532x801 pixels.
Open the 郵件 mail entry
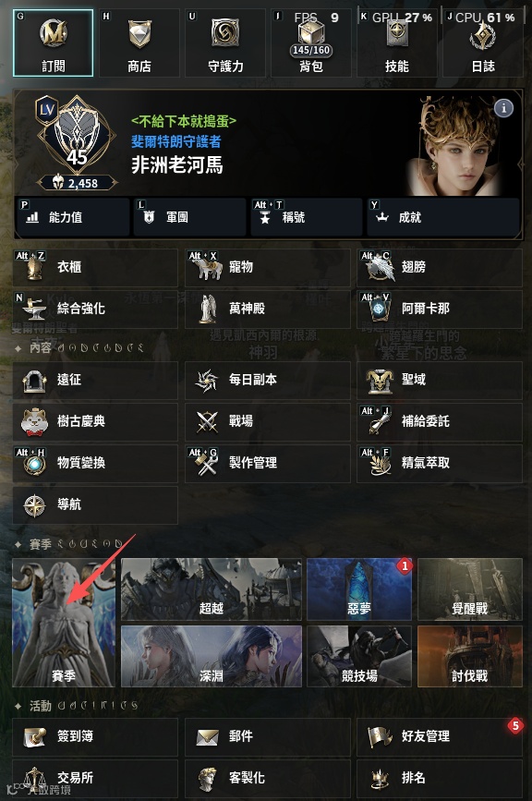[x=268, y=736]
